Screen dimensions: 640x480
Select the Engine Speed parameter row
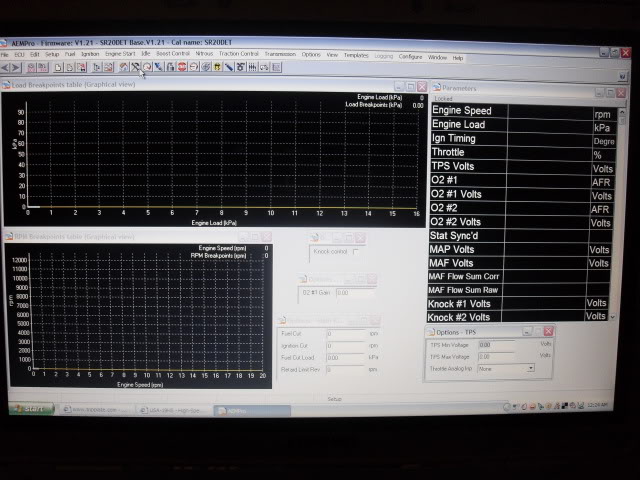click(524, 112)
